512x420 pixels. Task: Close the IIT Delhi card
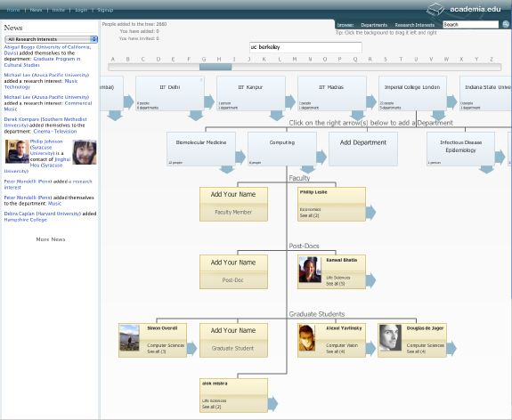201,79
